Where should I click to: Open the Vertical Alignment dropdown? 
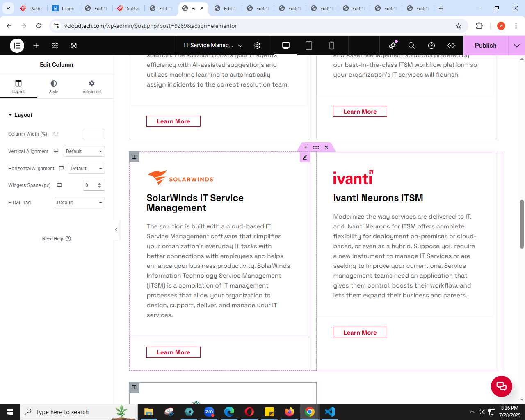[84, 151]
